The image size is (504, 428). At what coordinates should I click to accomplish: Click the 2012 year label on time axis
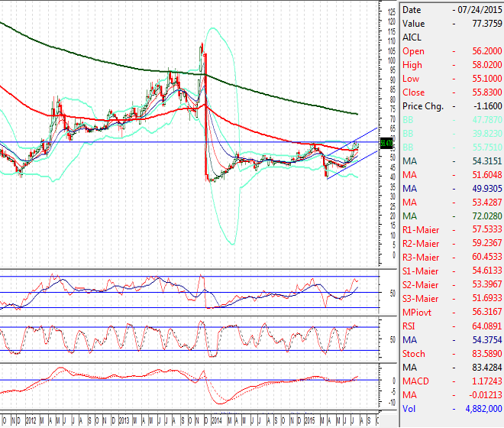31,420
